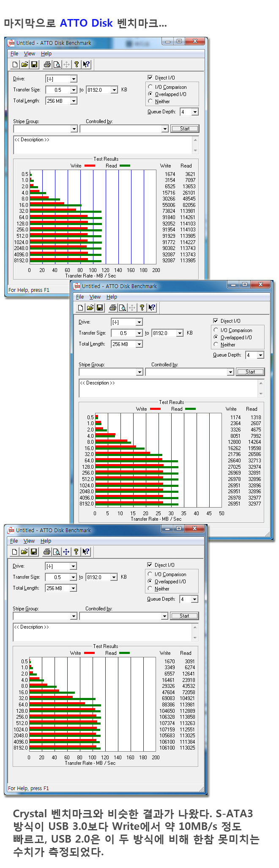
Task: Select I/O Comparison radio in top ATTO window
Action: tap(150, 87)
